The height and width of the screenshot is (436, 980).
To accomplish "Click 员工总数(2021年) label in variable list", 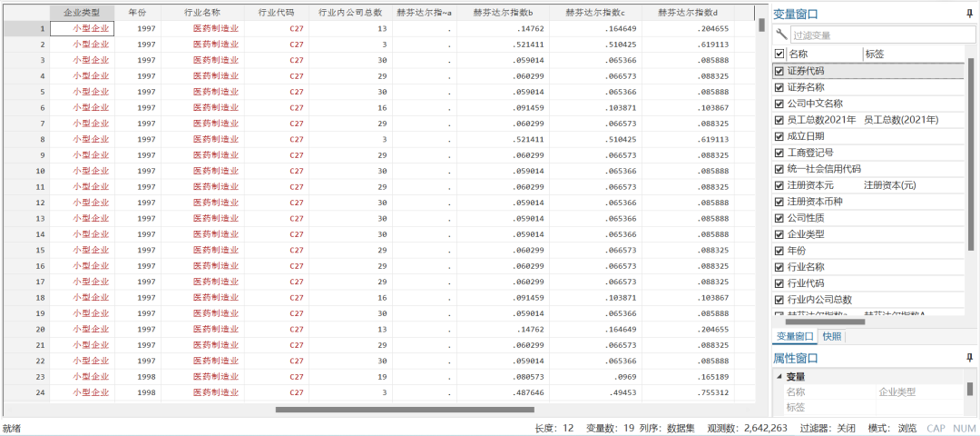I will click(x=901, y=120).
